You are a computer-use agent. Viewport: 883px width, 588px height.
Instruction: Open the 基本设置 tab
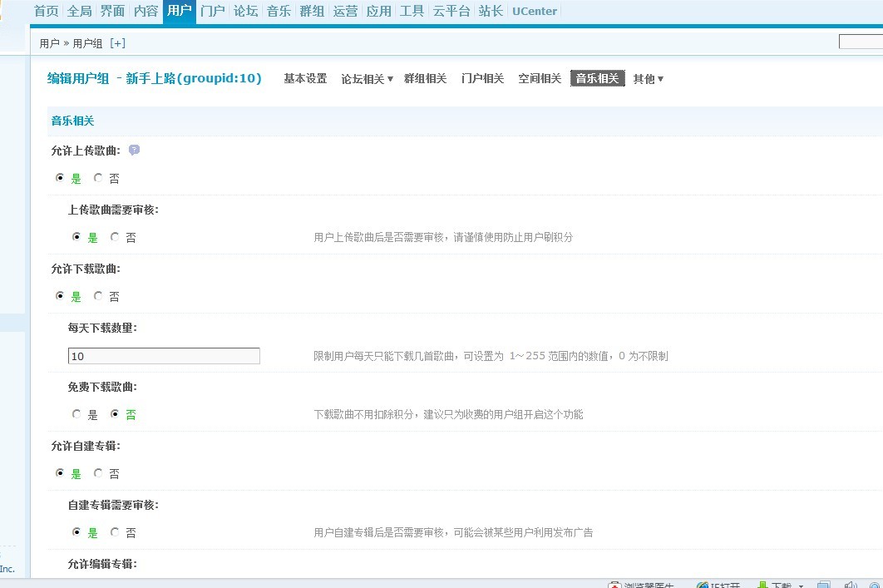pos(305,79)
